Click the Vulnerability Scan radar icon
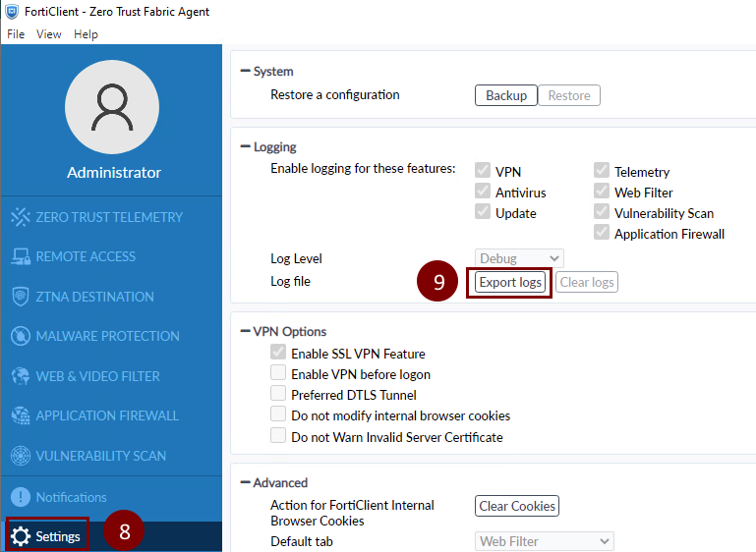 21,455
